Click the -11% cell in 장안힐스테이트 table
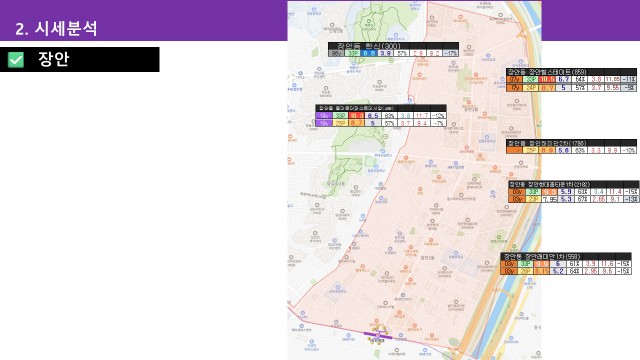Viewport: 640px width, 360px height. click(x=629, y=79)
